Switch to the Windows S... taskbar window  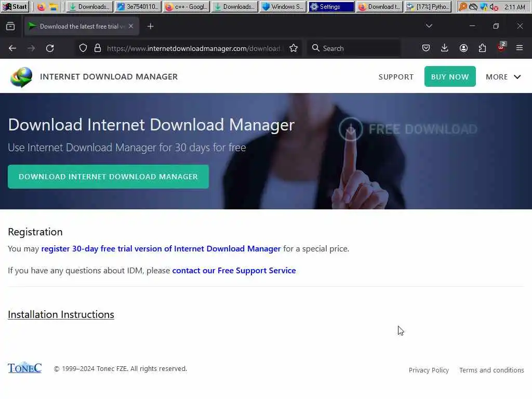[x=283, y=6]
